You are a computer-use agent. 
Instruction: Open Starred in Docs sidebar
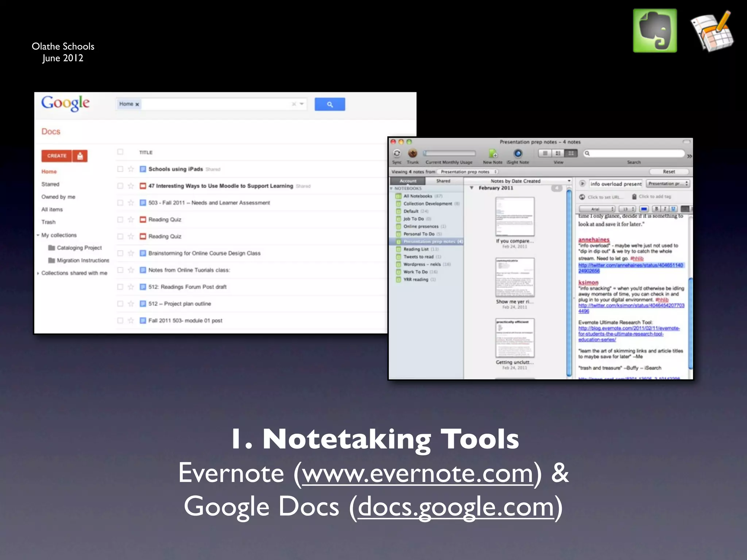pyautogui.click(x=50, y=184)
